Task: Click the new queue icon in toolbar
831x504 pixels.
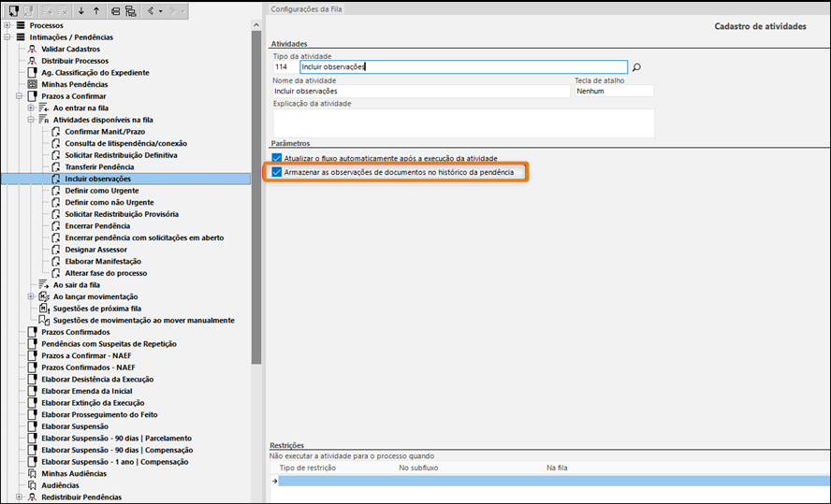Action: tap(15, 11)
